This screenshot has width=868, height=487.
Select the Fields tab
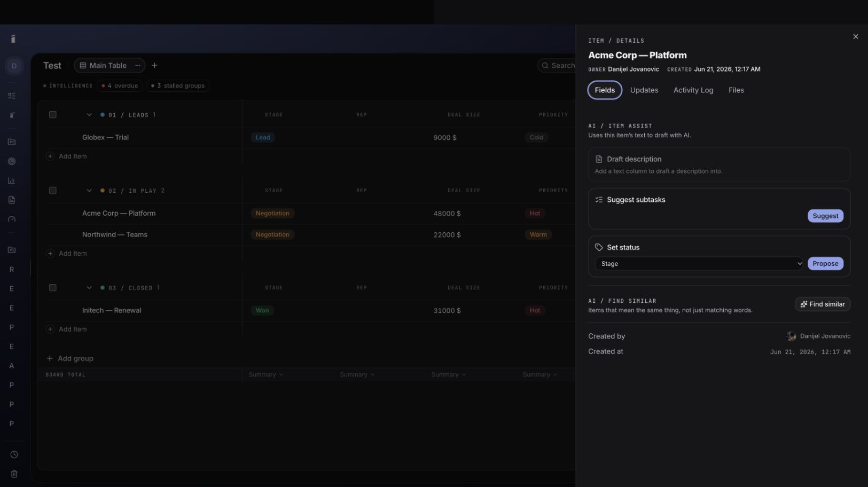605,90
